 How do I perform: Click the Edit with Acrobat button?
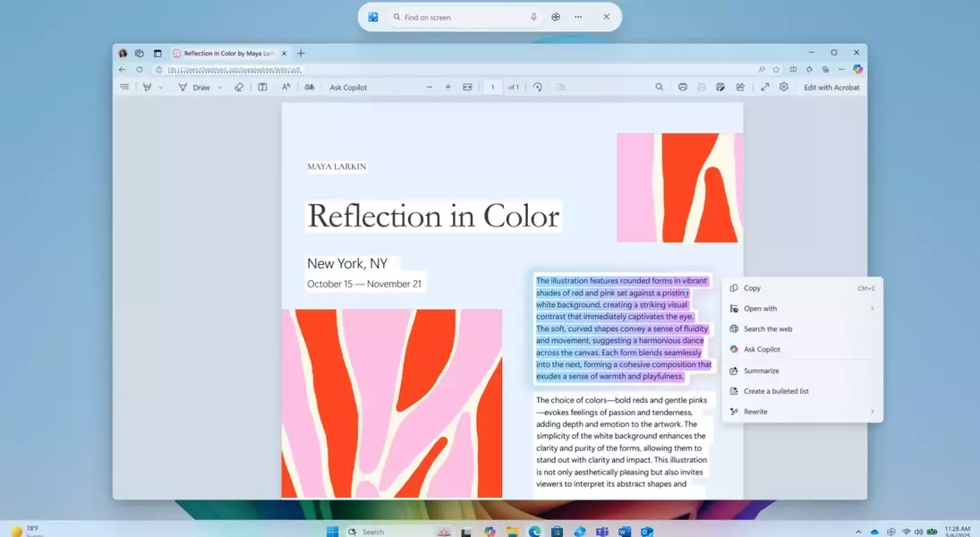pyautogui.click(x=831, y=87)
